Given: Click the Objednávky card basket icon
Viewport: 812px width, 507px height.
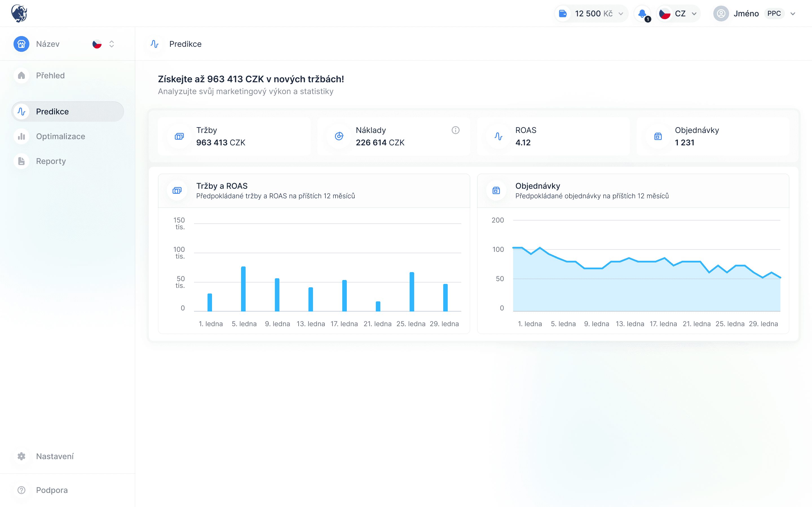Looking at the screenshot, I should click(x=658, y=137).
